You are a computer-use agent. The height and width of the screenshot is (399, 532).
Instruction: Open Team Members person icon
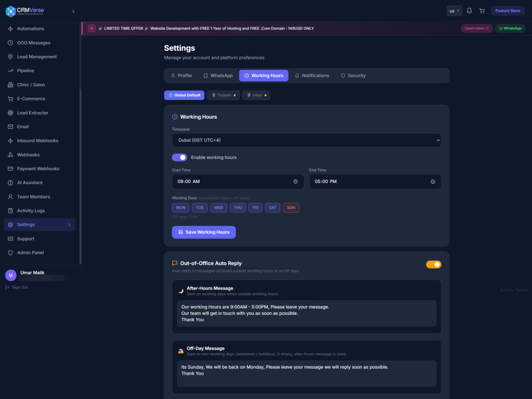[x=11, y=197]
